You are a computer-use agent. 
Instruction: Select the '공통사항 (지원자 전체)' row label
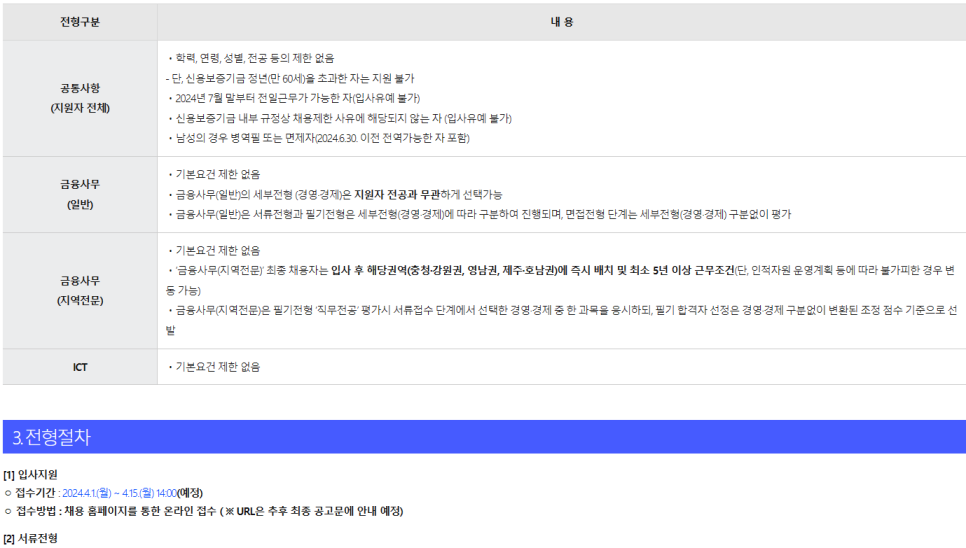point(80,98)
